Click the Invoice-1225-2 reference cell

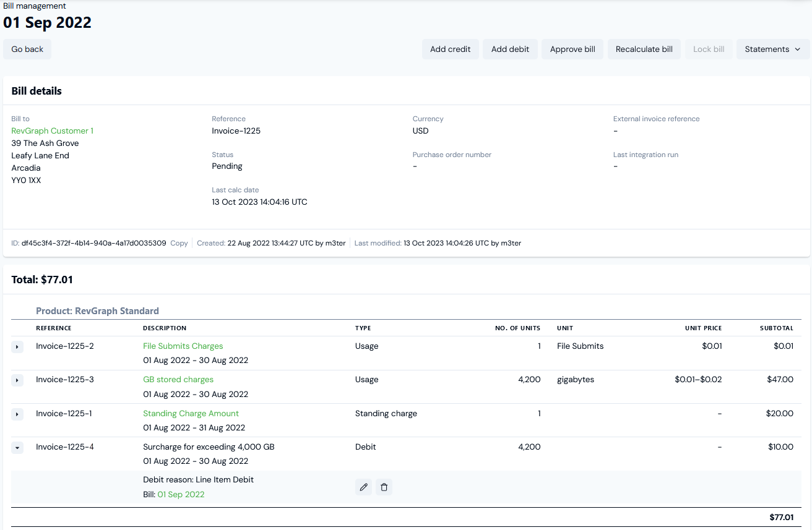pos(65,346)
